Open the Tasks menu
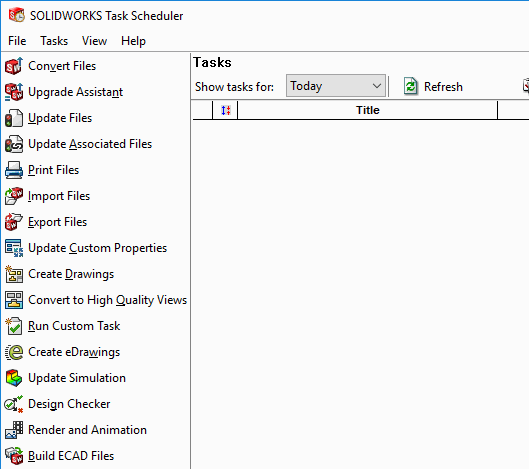Image resolution: width=529 pixels, height=469 pixels. [x=54, y=41]
